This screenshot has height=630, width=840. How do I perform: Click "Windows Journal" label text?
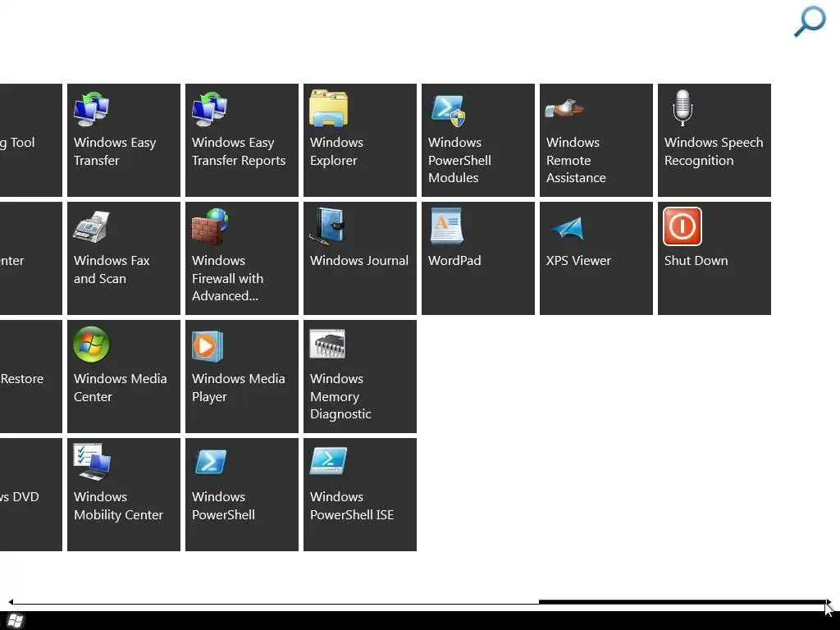click(x=359, y=260)
